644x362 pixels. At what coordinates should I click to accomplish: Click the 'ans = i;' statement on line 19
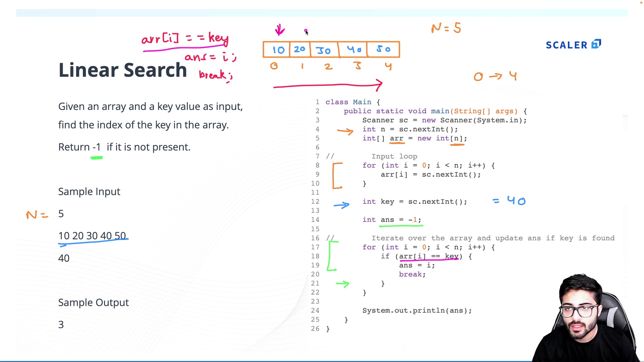(417, 265)
